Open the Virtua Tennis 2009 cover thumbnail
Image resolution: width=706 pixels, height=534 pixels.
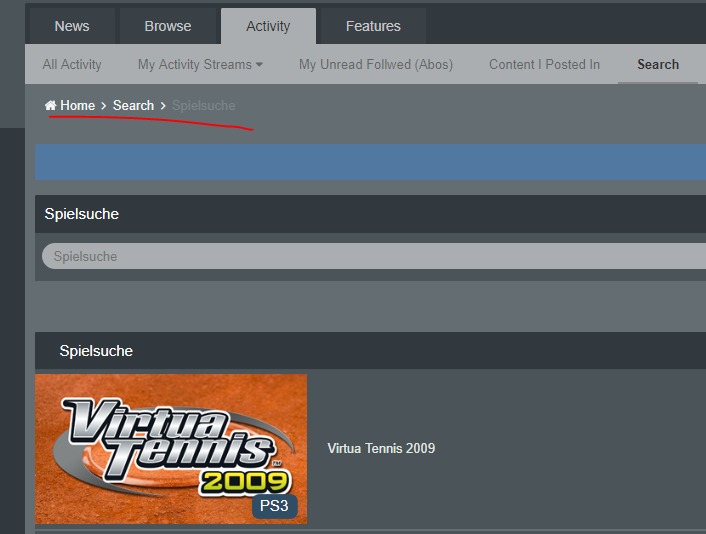coord(171,448)
